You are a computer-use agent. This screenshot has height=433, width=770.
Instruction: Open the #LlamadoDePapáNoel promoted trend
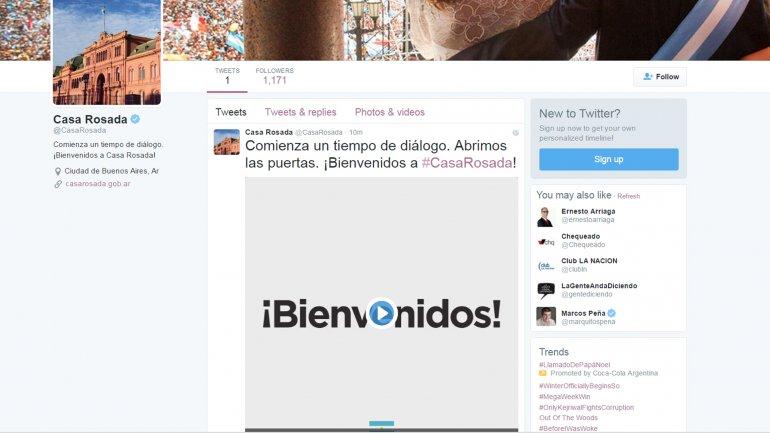575,365
